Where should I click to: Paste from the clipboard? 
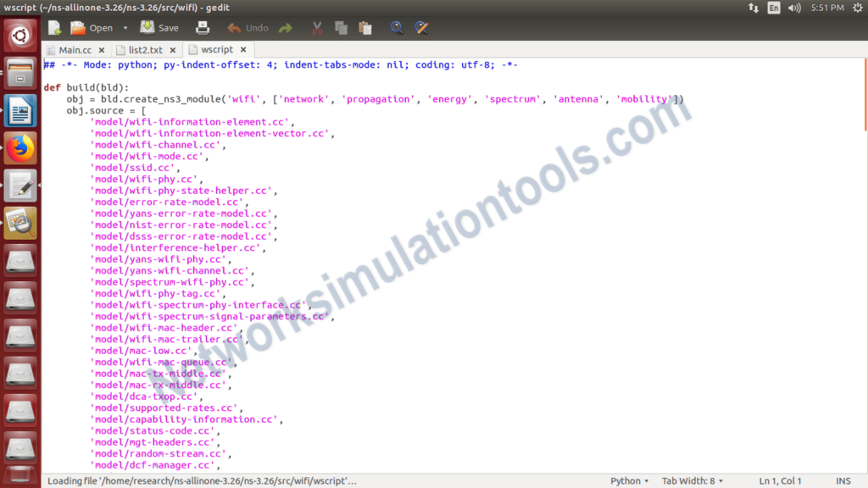[x=365, y=27]
